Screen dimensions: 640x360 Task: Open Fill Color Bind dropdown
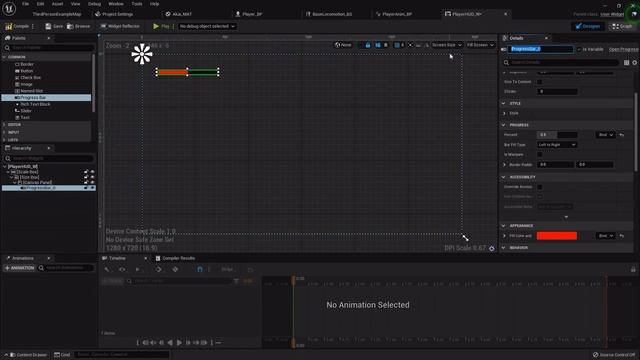click(x=605, y=236)
